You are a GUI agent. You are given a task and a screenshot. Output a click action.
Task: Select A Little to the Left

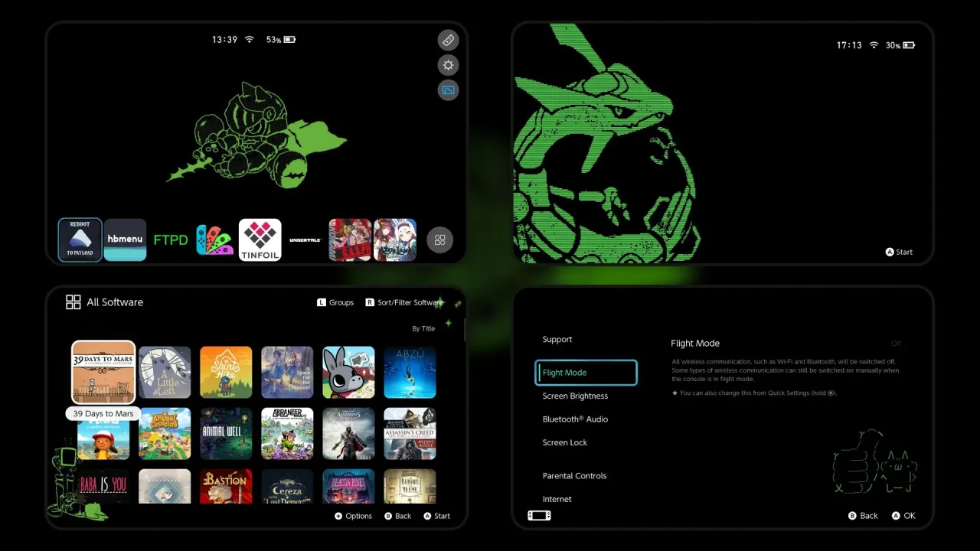165,373
